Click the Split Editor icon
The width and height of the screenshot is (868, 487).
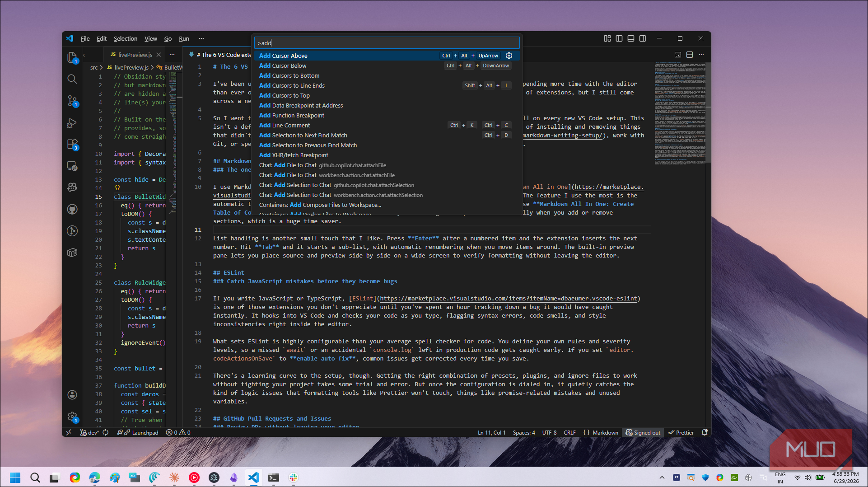pyautogui.click(x=690, y=55)
